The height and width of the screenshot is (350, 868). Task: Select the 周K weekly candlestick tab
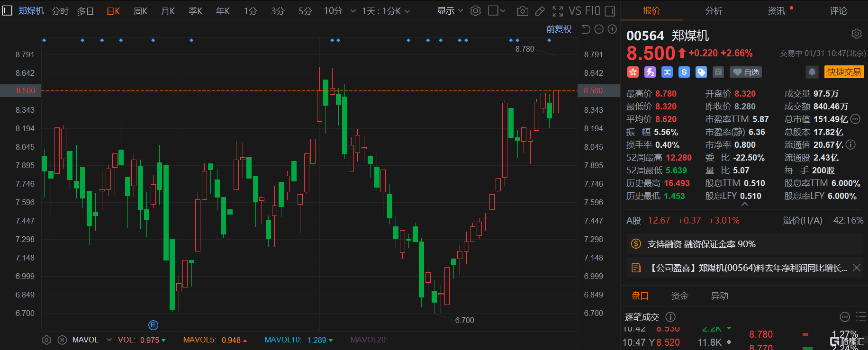[140, 11]
